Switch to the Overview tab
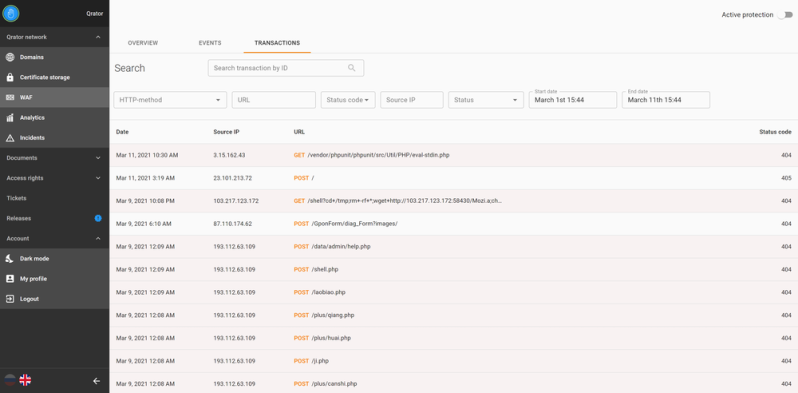This screenshot has width=798, height=393. pyautogui.click(x=143, y=43)
